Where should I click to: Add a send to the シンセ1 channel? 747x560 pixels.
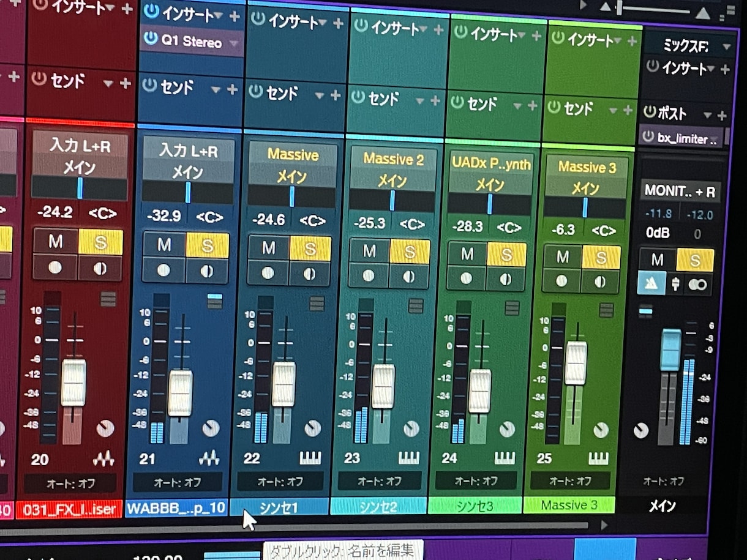tap(335, 95)
